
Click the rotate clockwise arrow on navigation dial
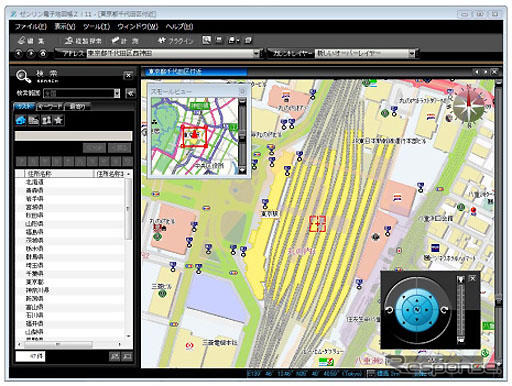tap(444, 310)
